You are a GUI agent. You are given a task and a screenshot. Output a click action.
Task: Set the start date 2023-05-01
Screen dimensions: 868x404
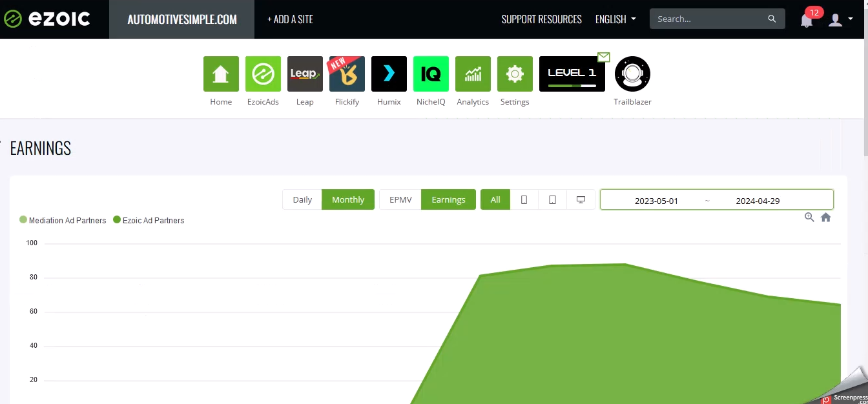656,201
